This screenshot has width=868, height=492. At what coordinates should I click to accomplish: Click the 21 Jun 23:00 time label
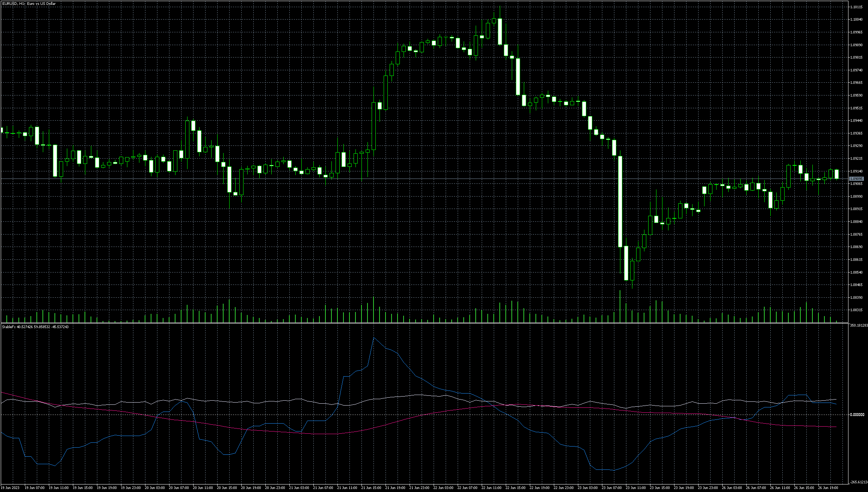click(419, 488)
